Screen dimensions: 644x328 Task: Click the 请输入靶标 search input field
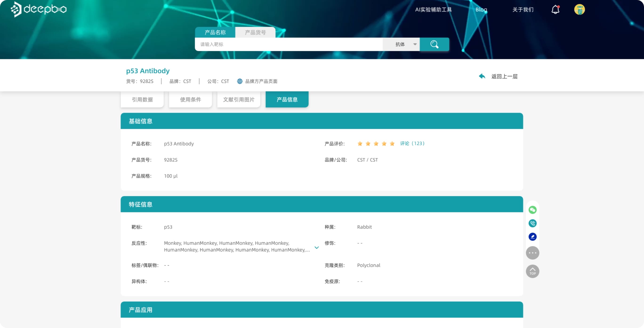[287, 44]
